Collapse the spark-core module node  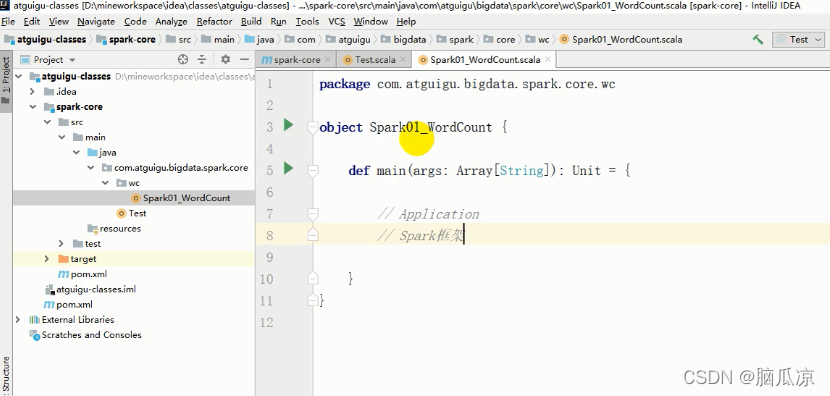(x=33, y=107)
